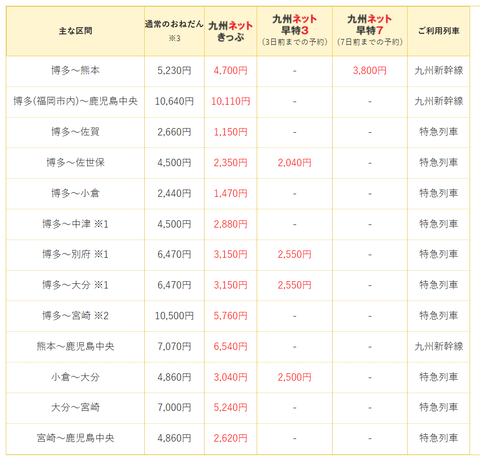Select the 熊本～鹿児島中央 route cell
The height and width of the screenshot is (465, 480).
click(x=75, y=346)
